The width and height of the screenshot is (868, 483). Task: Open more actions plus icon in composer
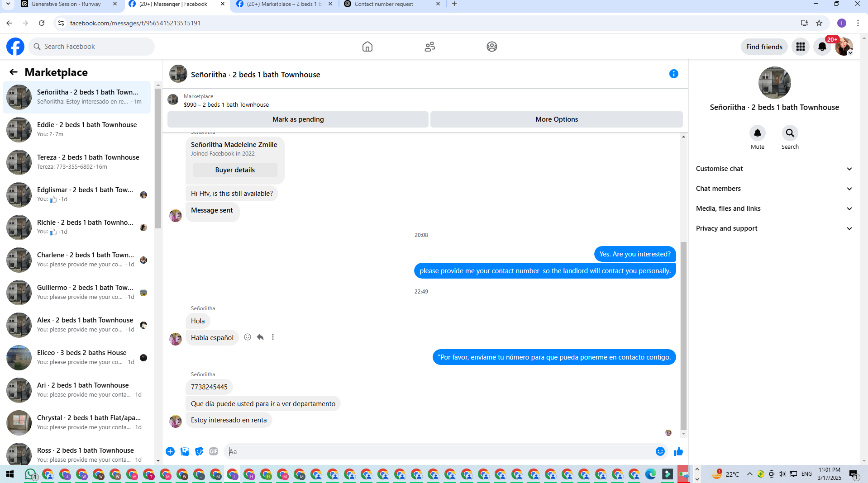tap(170, 451)
